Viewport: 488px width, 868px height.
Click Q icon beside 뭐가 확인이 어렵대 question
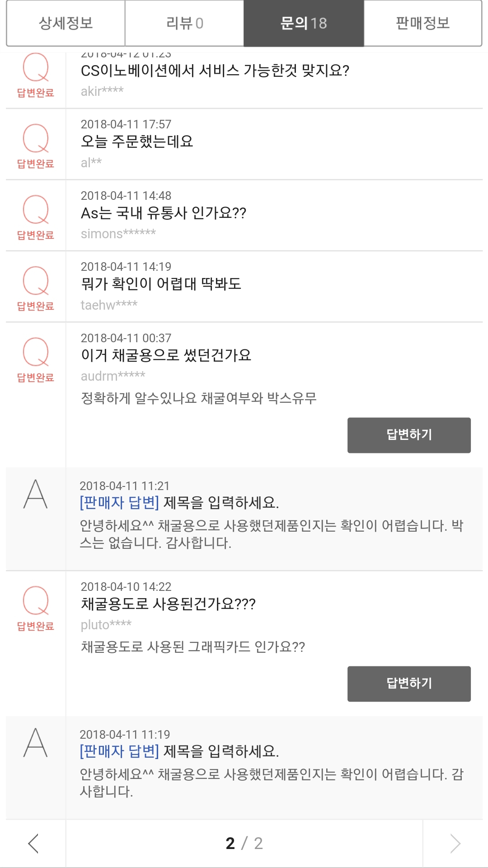36,281
